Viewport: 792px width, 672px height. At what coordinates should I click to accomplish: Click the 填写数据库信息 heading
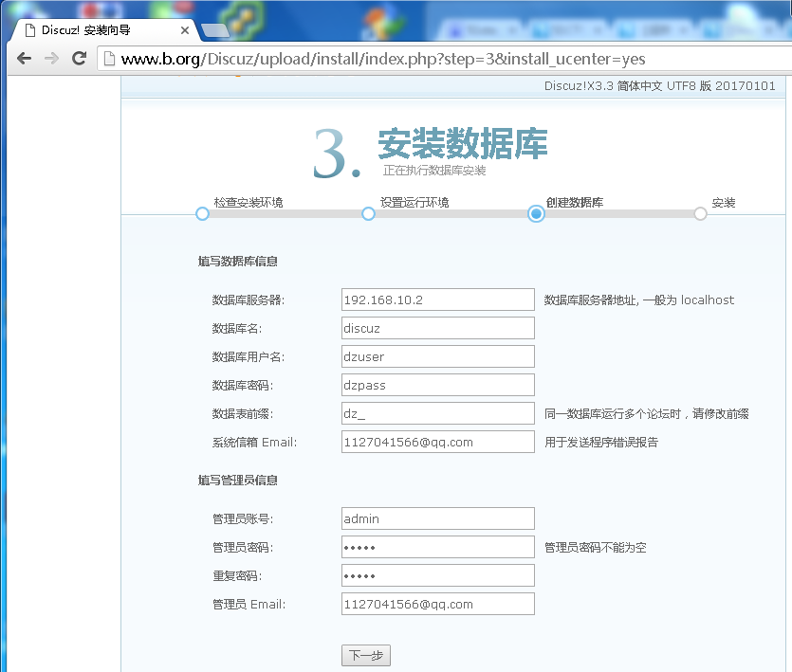[237, 261]
